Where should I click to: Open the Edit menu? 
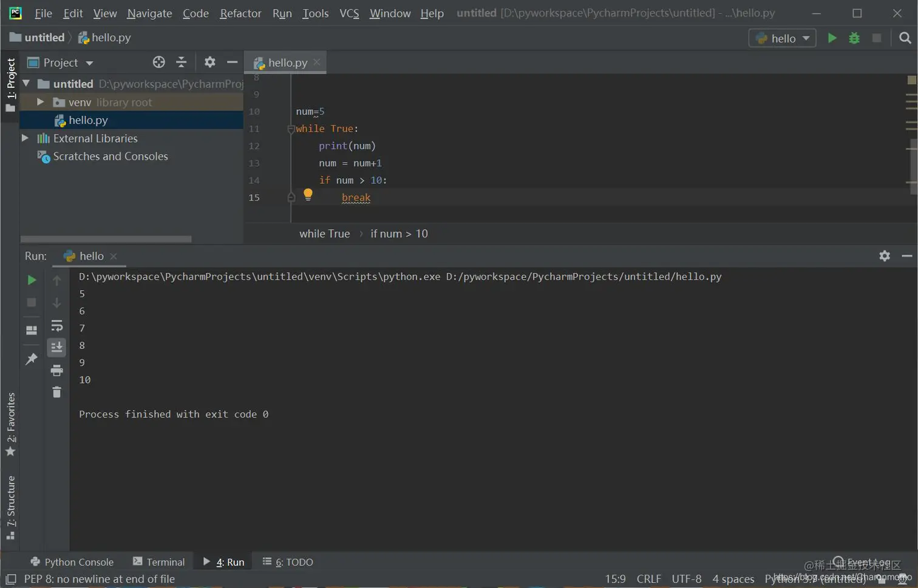73,13
